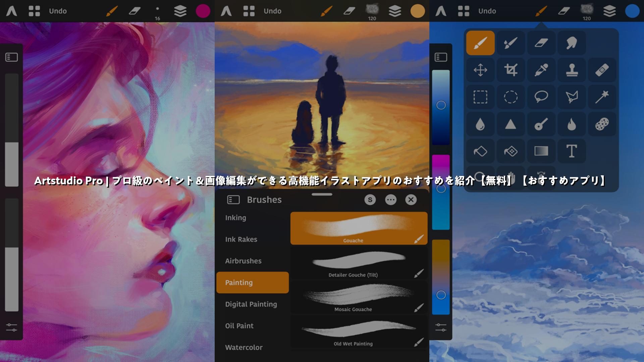This screenshot has width=644, height=362.
Task: Choose the Clone Stamp tool
Action: pos(572,70)
